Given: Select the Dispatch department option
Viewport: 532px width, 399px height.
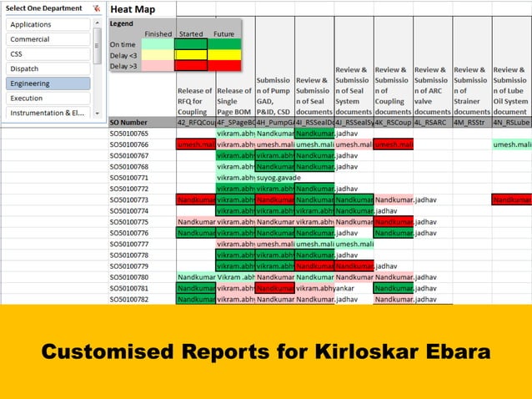Looking at the screenshot, I should (48, 68).
